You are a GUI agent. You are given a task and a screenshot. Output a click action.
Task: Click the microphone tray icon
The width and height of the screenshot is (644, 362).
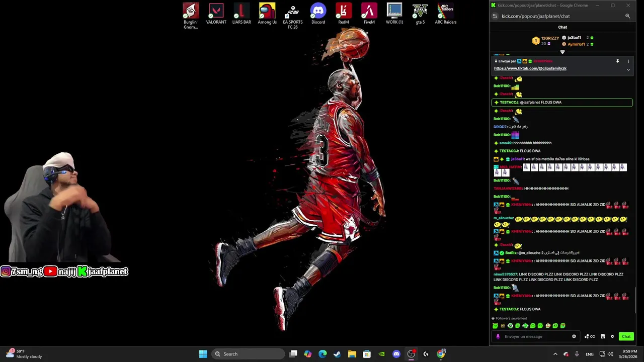pos(577,354)
